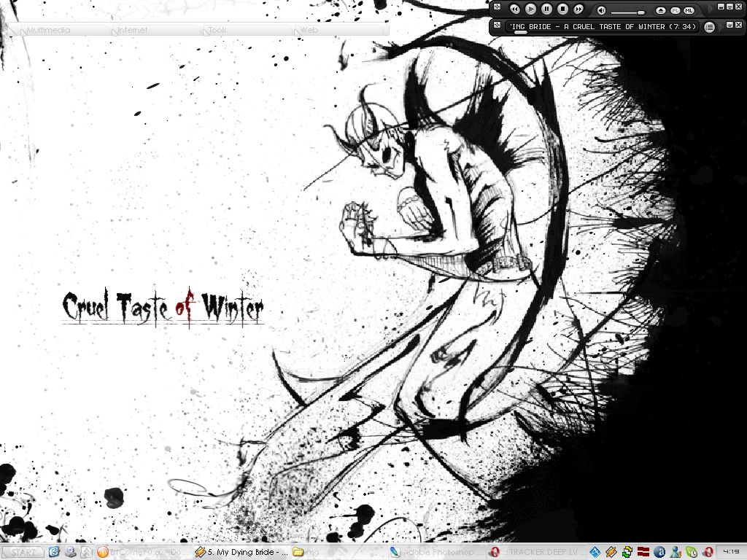Click the Winamp volume slider handle
The image size is (747, 560).
[641, 12]
